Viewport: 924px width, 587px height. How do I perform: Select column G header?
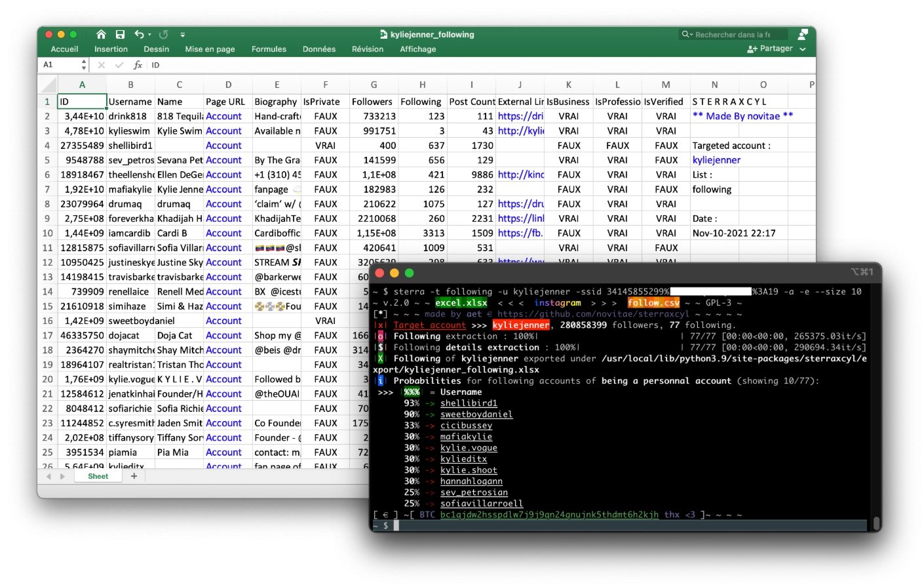[x=374, y=85]
